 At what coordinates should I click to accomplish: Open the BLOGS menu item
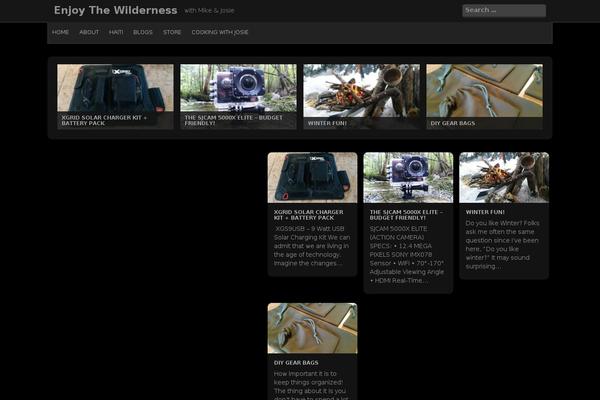click(143, 32)
